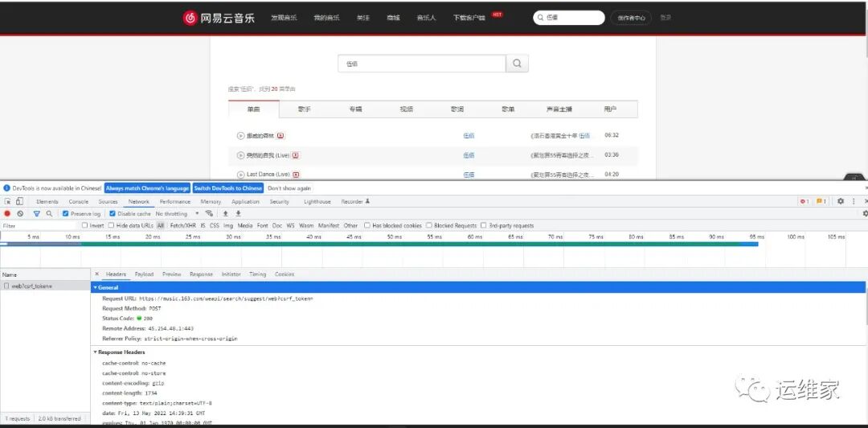Screen dimensions: 868x428
Task: Close the request details pane
Action: (97, 274)
